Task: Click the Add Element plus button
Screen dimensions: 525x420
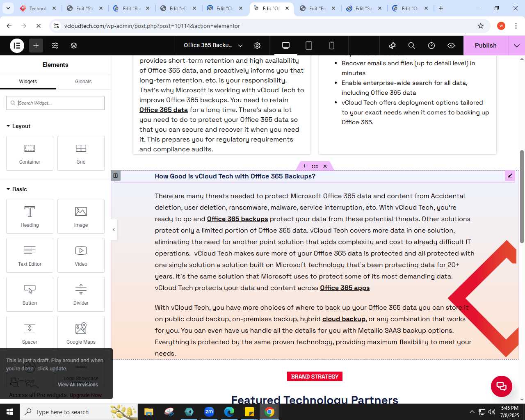Action: (36, 46)
